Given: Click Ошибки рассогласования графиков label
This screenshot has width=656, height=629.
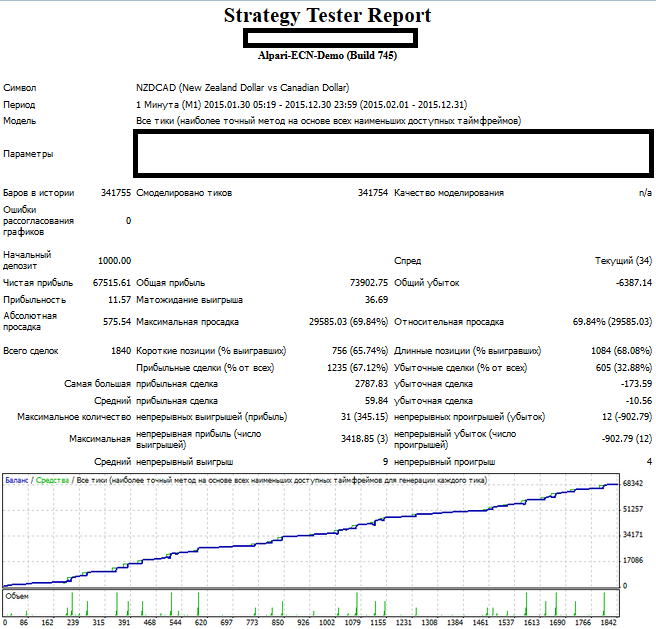Looking at the screenshot, I should coord(38,221).
